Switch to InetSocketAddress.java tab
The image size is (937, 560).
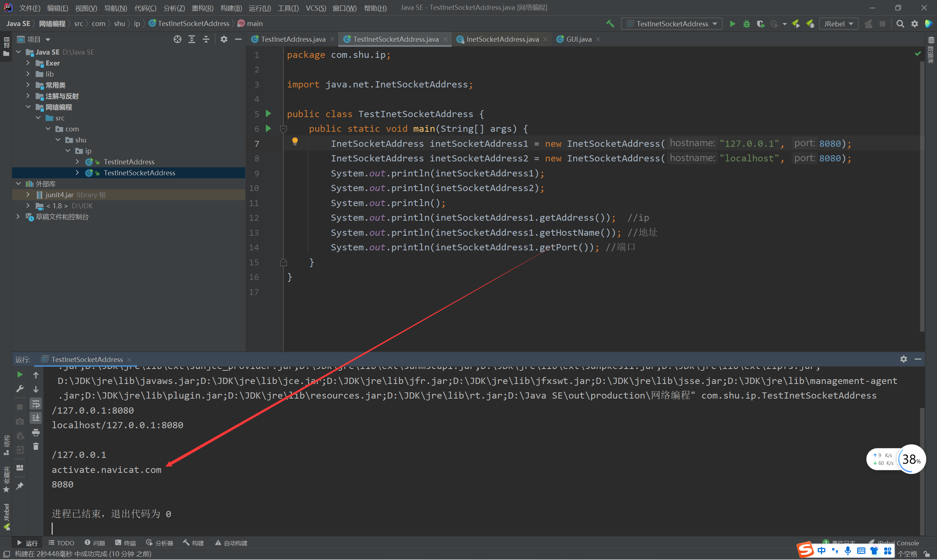(x=502, y=39)
